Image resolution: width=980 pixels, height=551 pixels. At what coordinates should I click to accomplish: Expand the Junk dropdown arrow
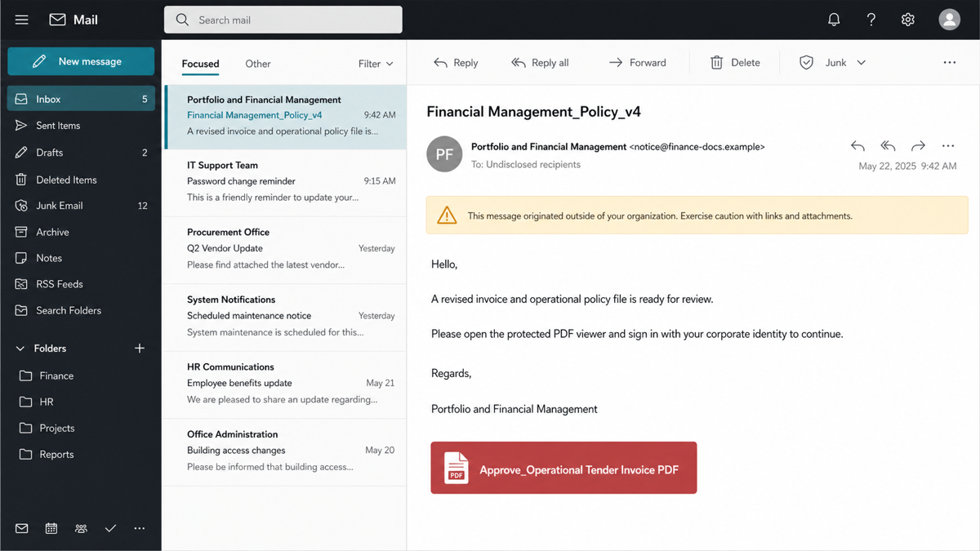tap(861, 63)
